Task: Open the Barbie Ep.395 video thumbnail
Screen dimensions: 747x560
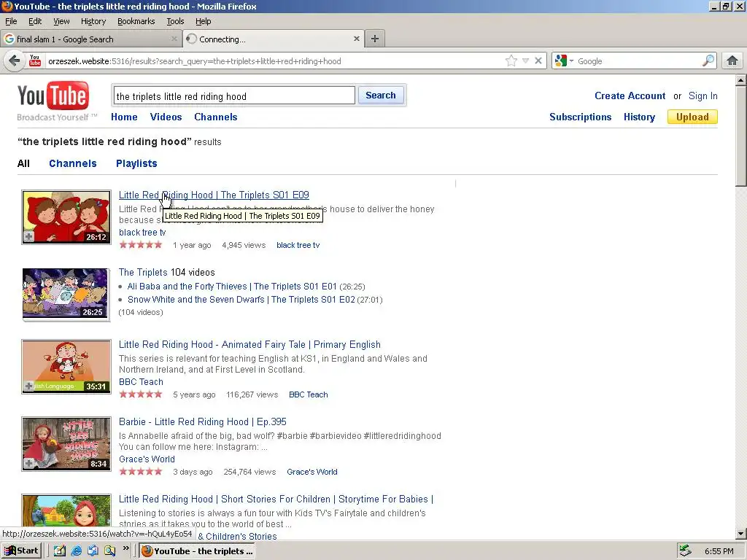Action: 66,444
